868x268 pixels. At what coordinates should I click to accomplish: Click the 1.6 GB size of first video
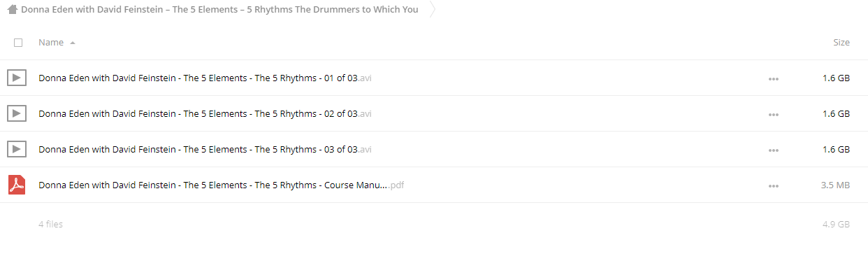point(836,78)
